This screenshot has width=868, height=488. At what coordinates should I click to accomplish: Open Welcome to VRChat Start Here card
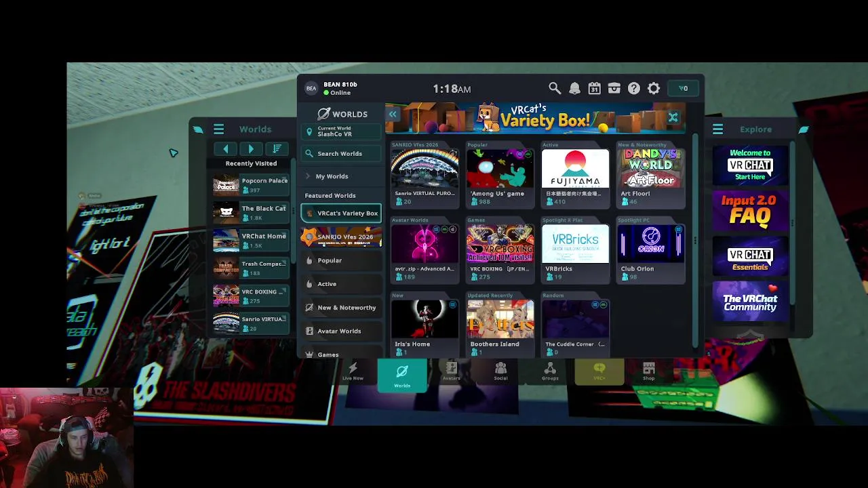point(750,165)
